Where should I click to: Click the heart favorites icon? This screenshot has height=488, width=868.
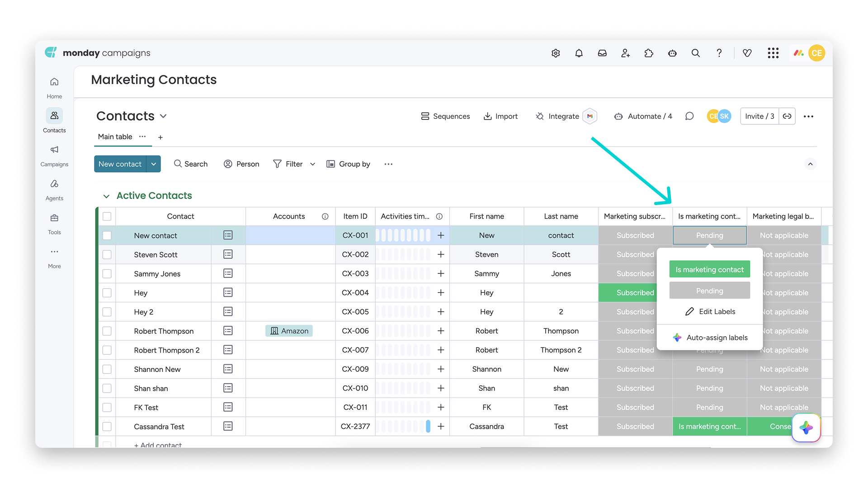[747, 53]
